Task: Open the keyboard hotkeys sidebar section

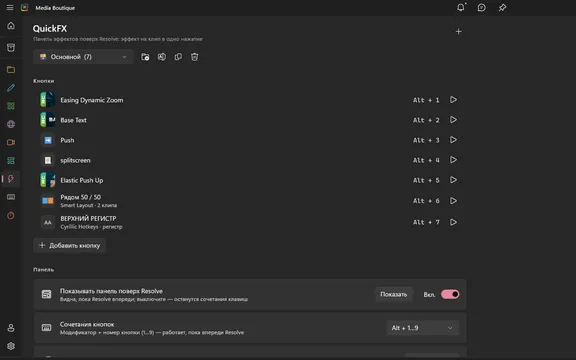Action: click(11, 197)
